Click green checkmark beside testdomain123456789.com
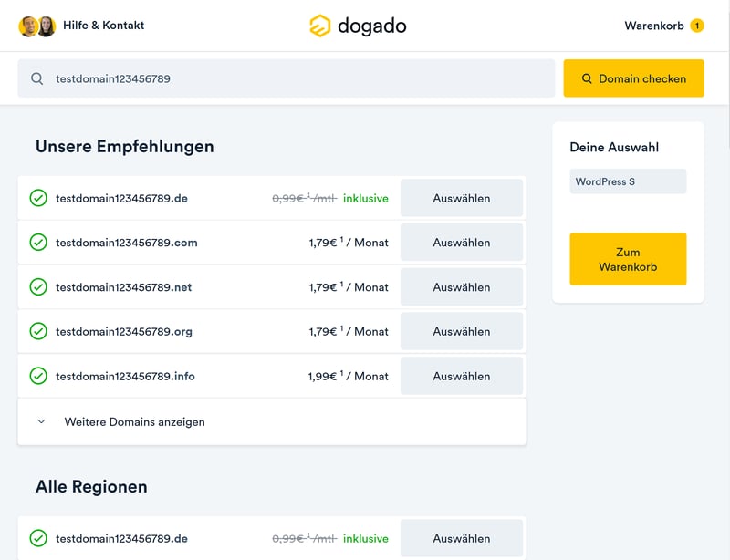This screenshot has height=560, width=730. 38,243
